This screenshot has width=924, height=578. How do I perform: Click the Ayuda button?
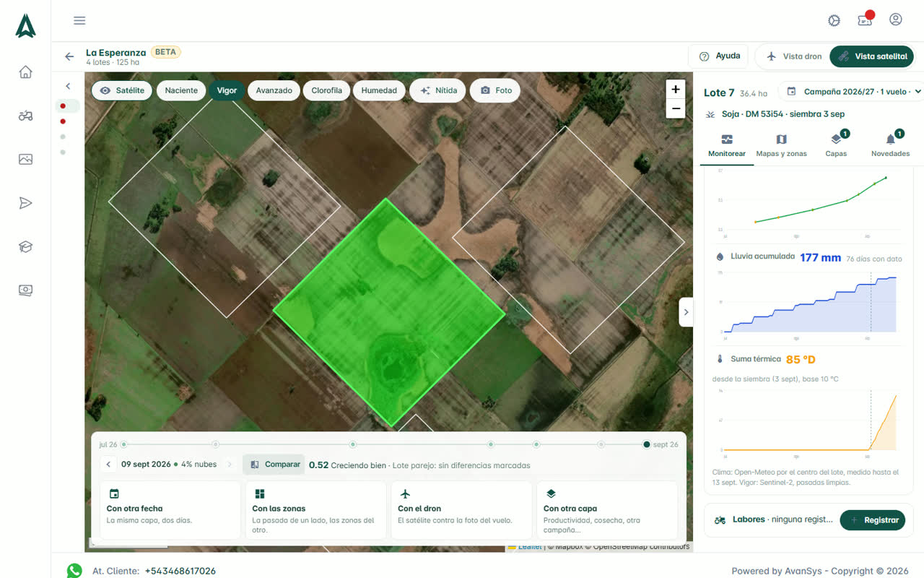[720, 56]
